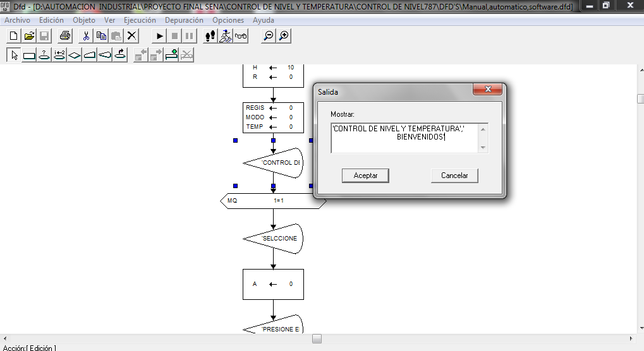Insert a While diamond object
This screenshot has height=351, width=644.
click(x=75, y=55)
